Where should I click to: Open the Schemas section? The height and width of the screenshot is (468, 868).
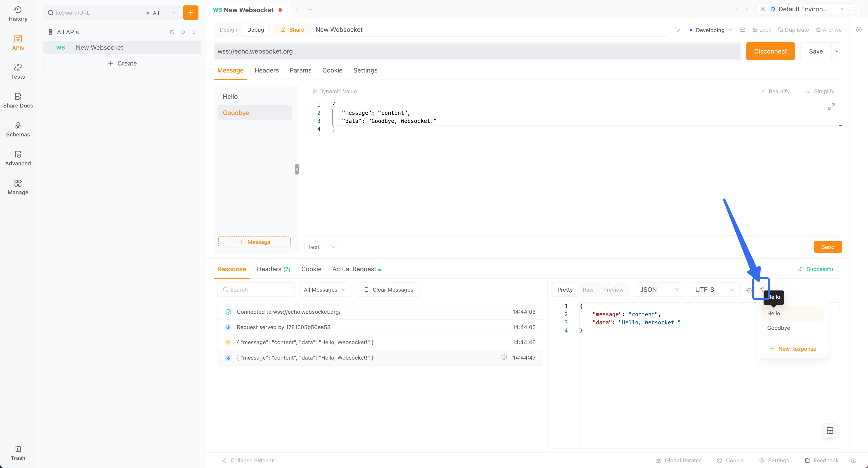pos(18,130)
